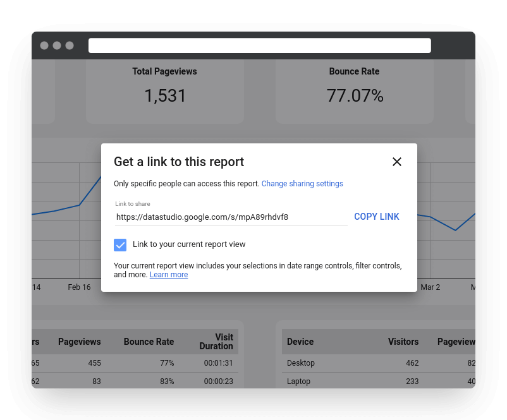Screen dimensions: 507x420
Task: Click the browser address bar
Action: click(x=259, y=45)
